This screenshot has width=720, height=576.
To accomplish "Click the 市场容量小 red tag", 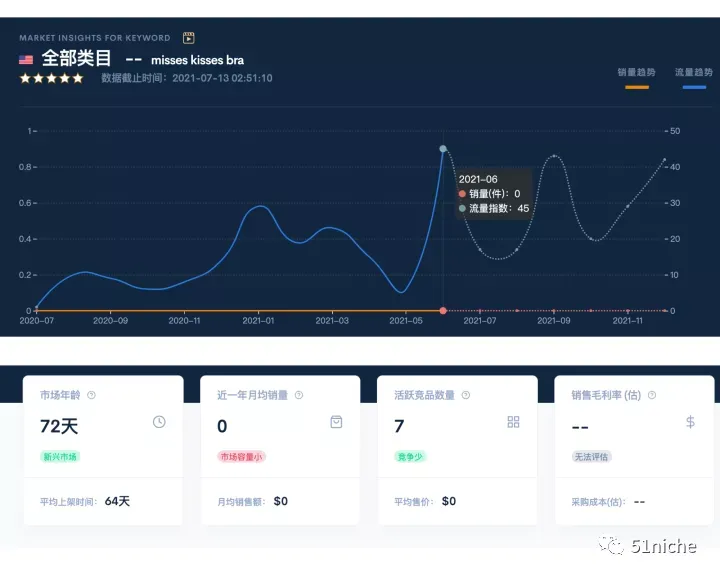I will pos(242,457).
